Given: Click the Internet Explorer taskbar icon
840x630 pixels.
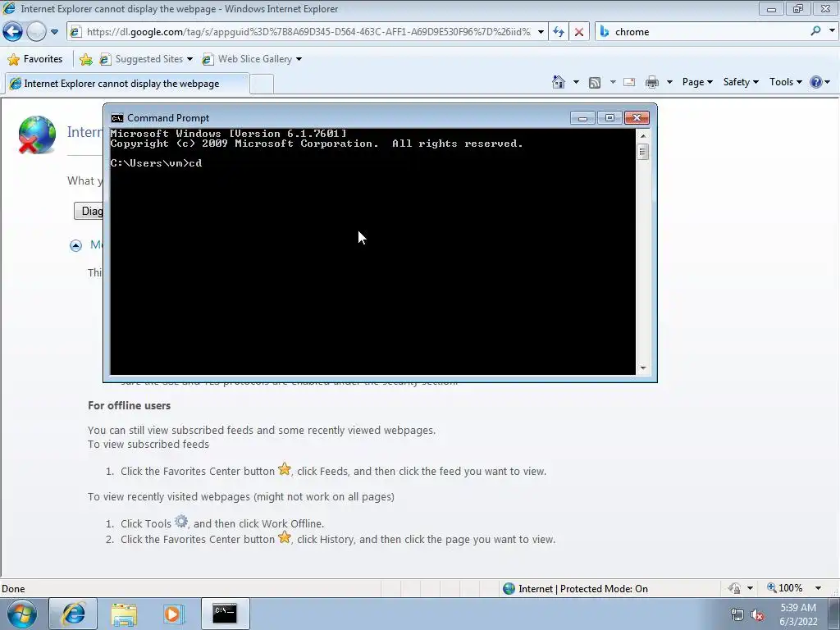Looking at the screenshot, I should (73, 614).
